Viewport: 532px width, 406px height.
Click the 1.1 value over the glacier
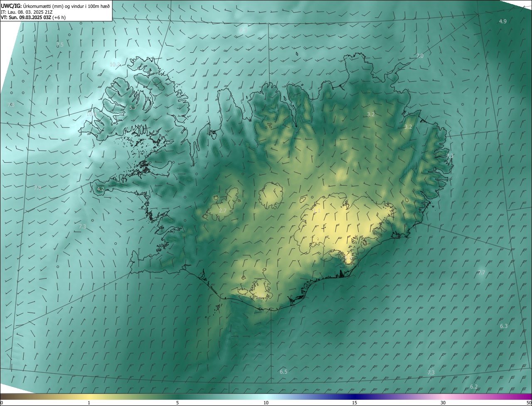(x=317, y=211)
